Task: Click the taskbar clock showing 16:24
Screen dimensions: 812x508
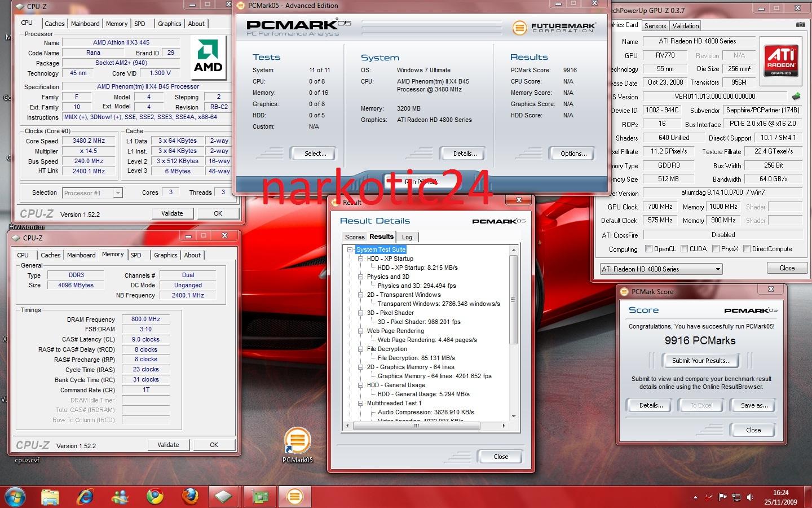Action: click(780, 497)
